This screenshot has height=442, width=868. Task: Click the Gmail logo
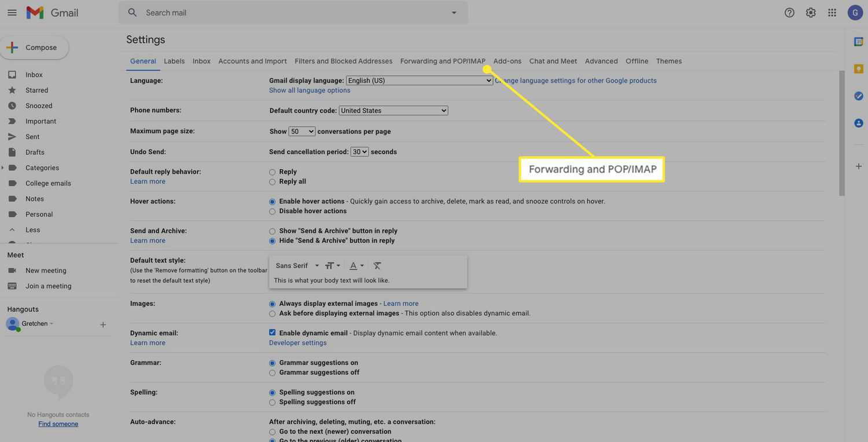pyautogui.click(x=52, y=12)
